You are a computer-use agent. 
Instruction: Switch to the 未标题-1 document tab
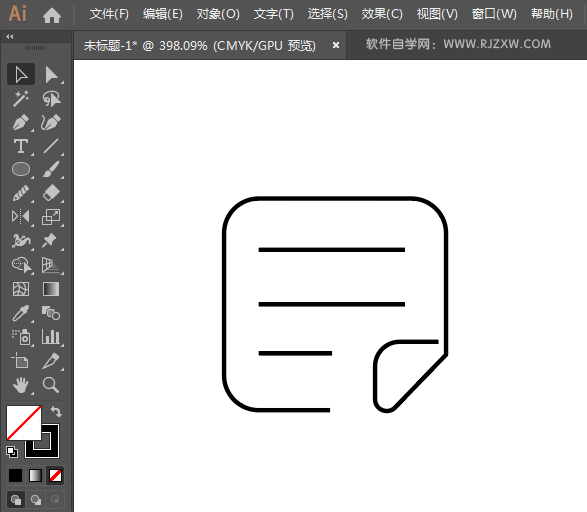pyautogui.click(x=200, y=46)
